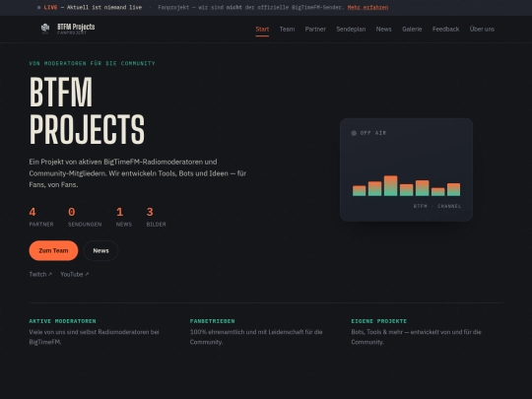Click 'Von Moderatoren für die Community' tagline
The image size is (532, 399).
tap(92, 63)
